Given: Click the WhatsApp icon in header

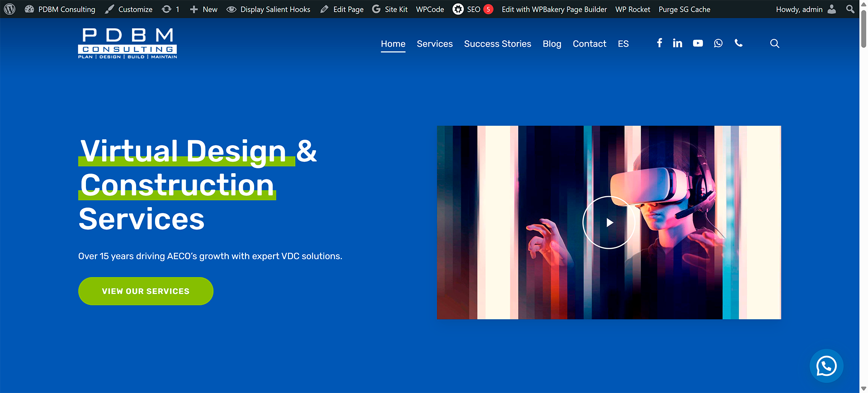Looking at the screenshot, I should 718,43.
